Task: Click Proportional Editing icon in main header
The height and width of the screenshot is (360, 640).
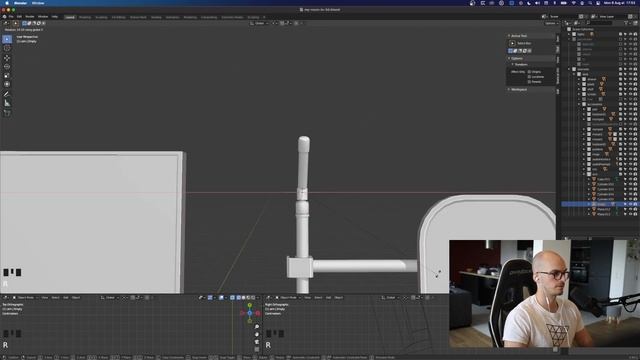Action: click(x=297, y=23)
